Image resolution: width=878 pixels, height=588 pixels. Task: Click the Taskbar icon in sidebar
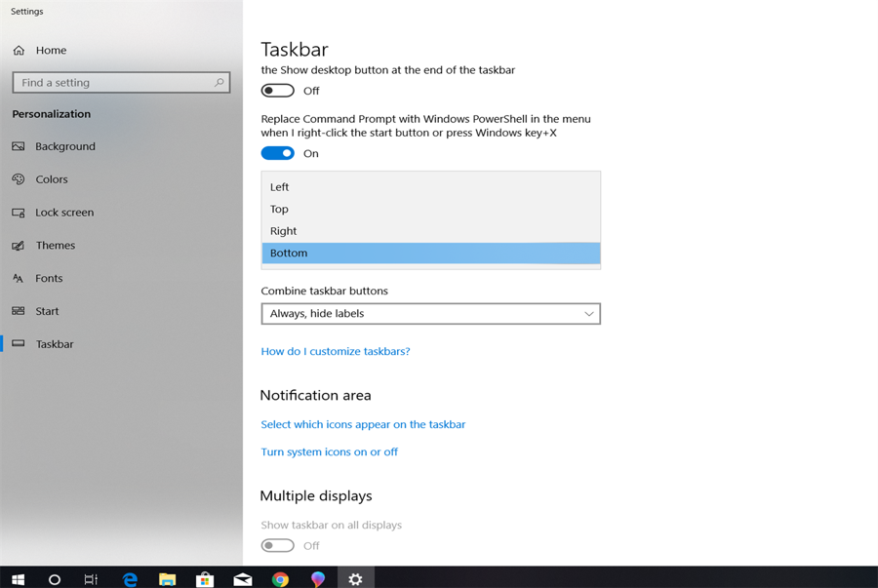coord(18,343)
